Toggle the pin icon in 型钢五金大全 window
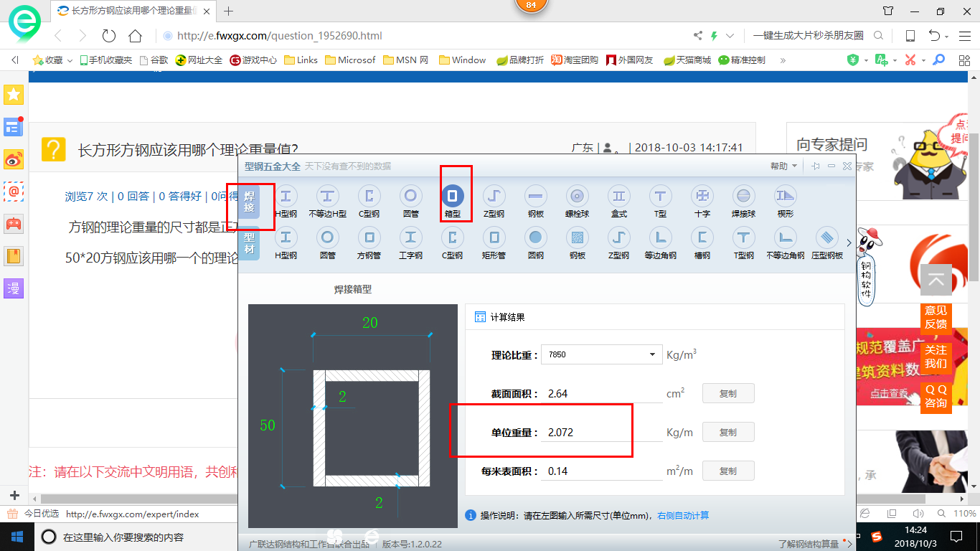Image resolution: width=980 pixels, height=551 pixels. coord(816,166)
